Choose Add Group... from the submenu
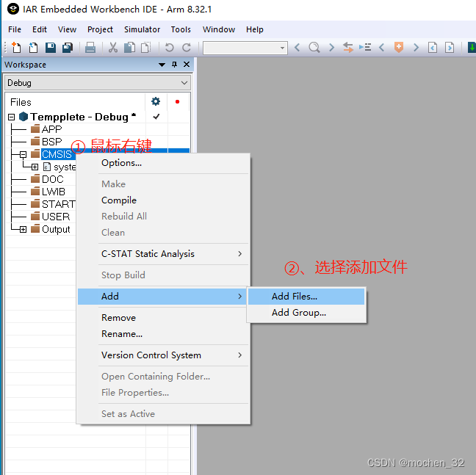The height and width of the screenshot is (475, 476). point(306,313)
